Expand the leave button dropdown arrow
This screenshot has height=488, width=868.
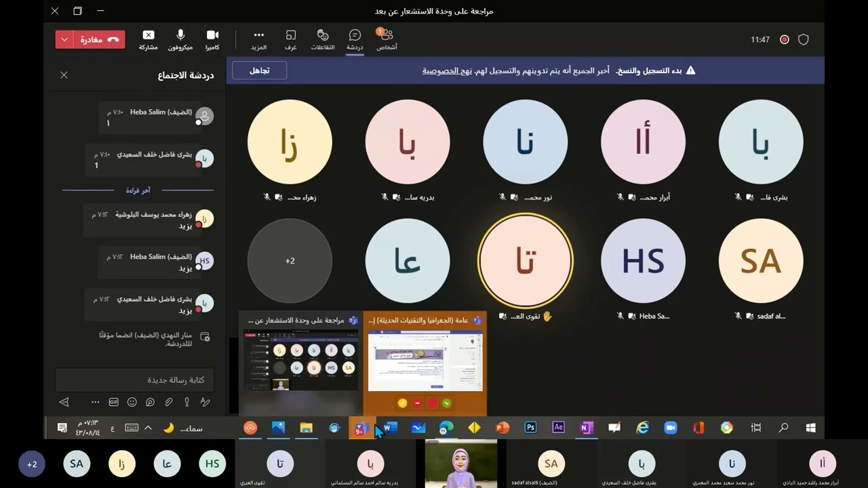click(x=64, y=39)
